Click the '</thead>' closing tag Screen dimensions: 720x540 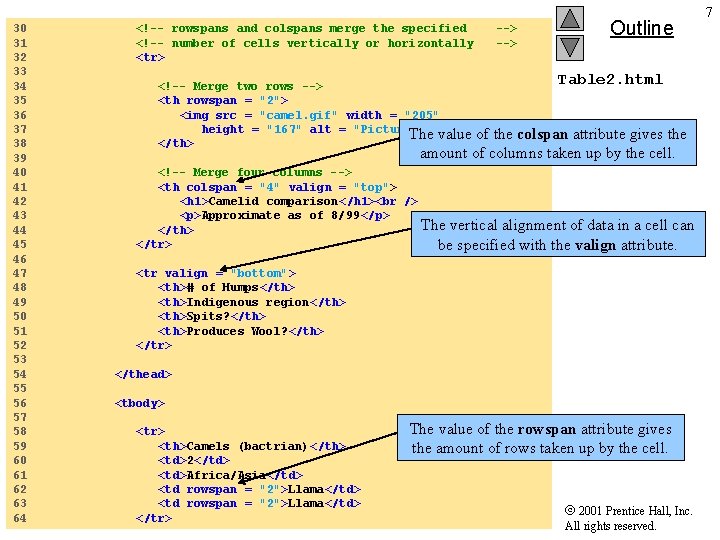pyautogui.click(x=143, y=374)
